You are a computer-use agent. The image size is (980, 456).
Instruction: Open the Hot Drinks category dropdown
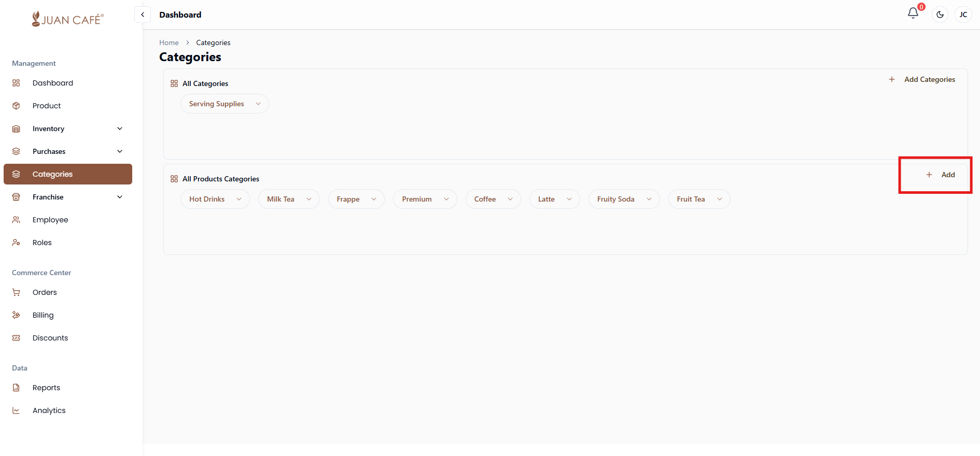(215, 199)
